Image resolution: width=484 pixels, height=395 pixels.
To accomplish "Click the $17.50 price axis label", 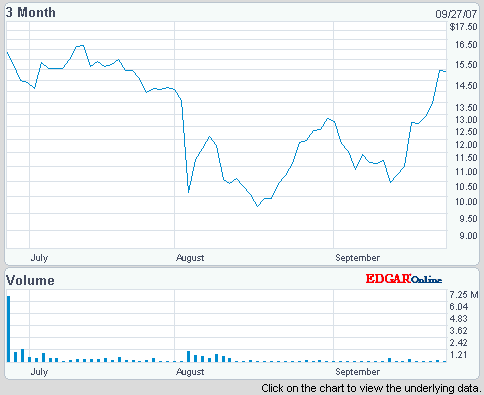I will (463, 27).
